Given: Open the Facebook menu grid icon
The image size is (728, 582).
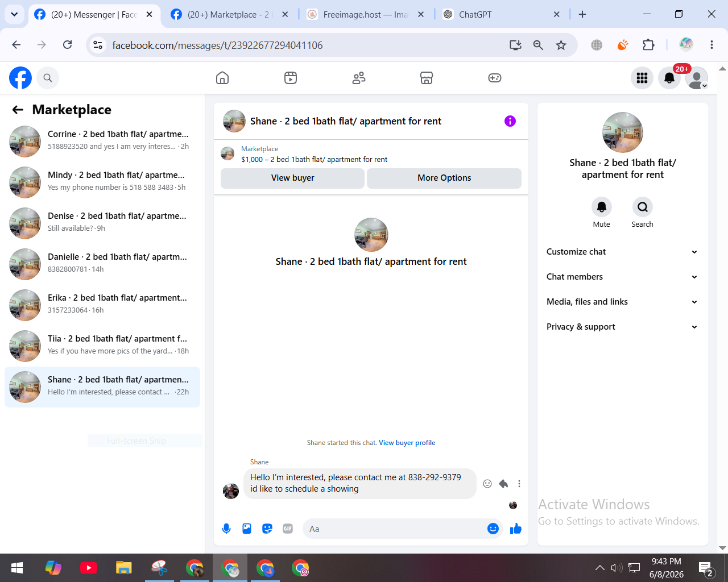Looking at the screenshot, I should coord(642,78).
